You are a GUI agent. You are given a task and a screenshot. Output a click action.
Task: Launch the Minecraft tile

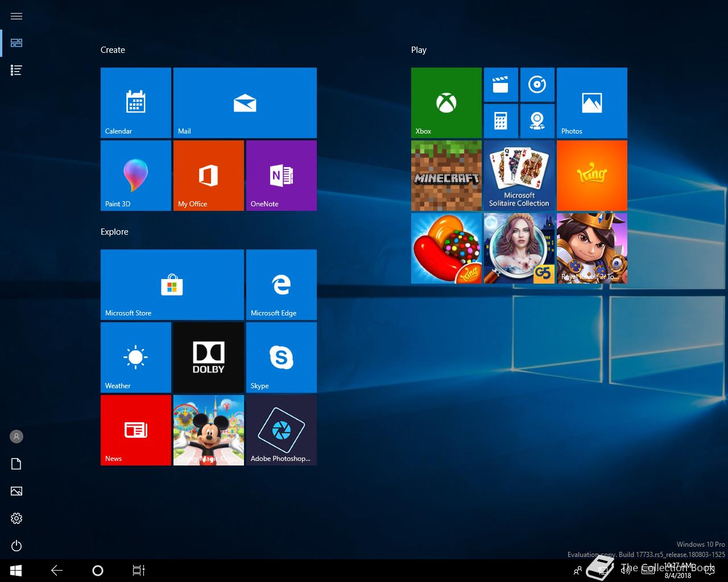coord(446,176)
